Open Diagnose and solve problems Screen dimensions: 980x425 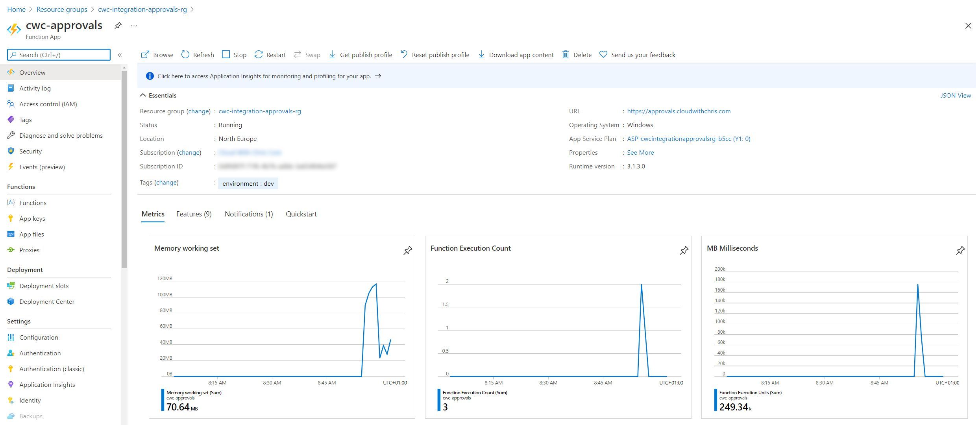coord(60,135)
